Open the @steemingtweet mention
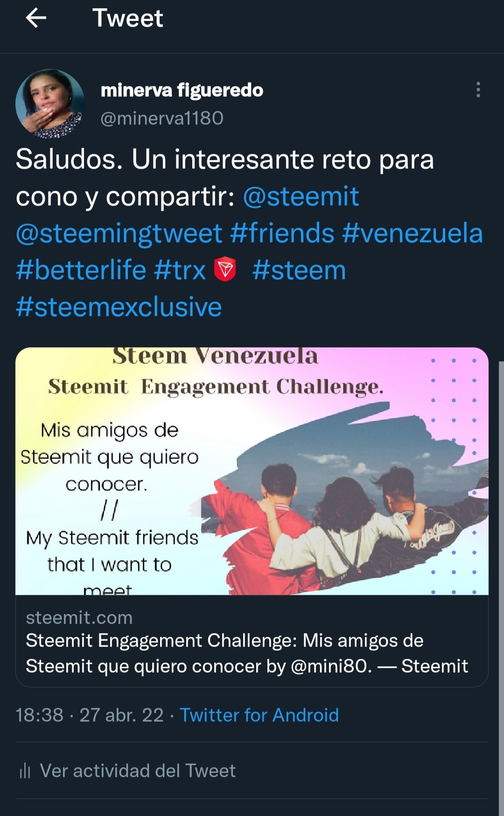Viewport: 504px width, 816px height. click(119, 233)
